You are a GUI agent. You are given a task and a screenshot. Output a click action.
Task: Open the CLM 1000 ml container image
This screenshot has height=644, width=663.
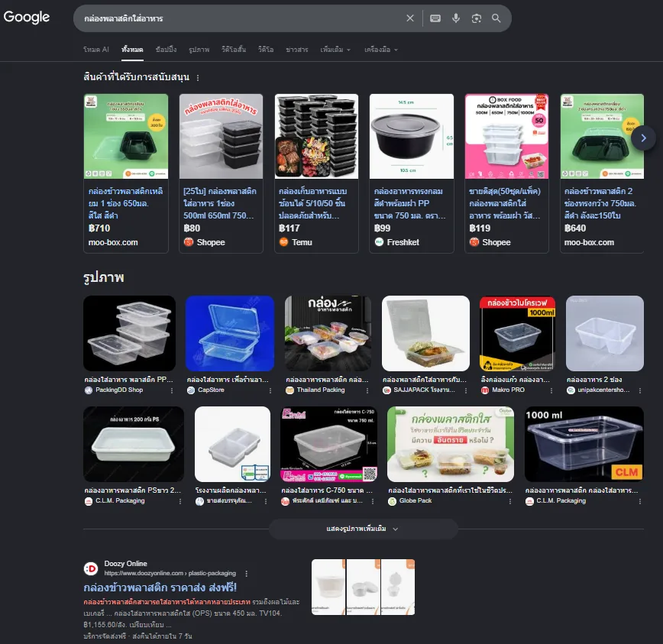(584, 444)
